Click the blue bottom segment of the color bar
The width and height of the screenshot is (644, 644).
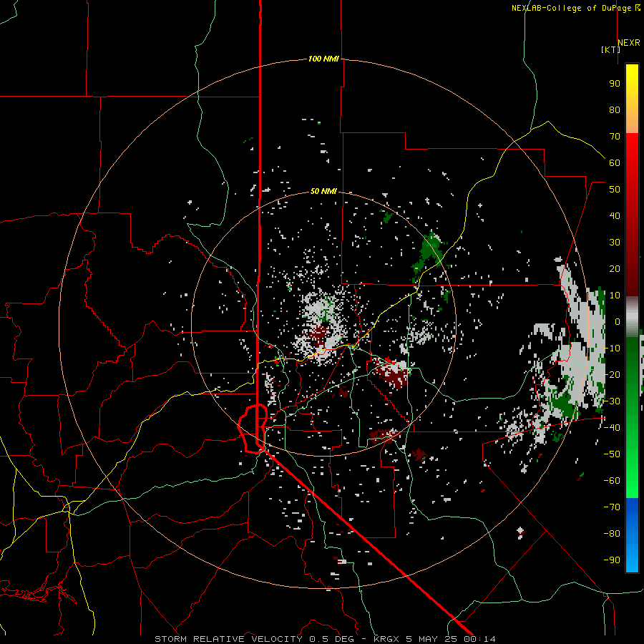(x=632, y=535)
